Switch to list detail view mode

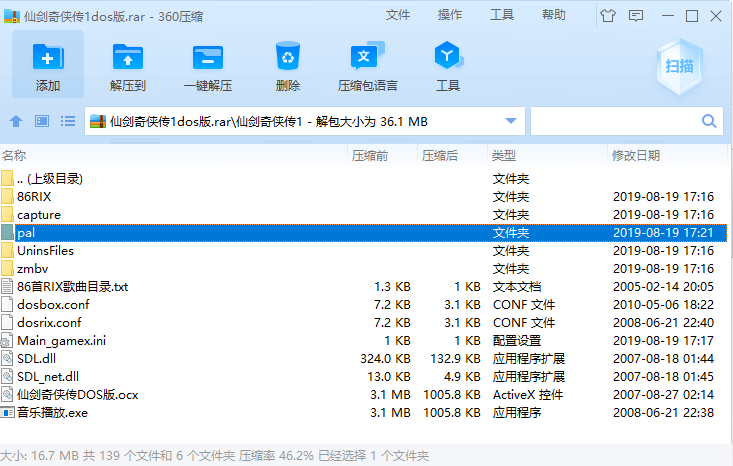pyautogui.click(x=68, y=121)
